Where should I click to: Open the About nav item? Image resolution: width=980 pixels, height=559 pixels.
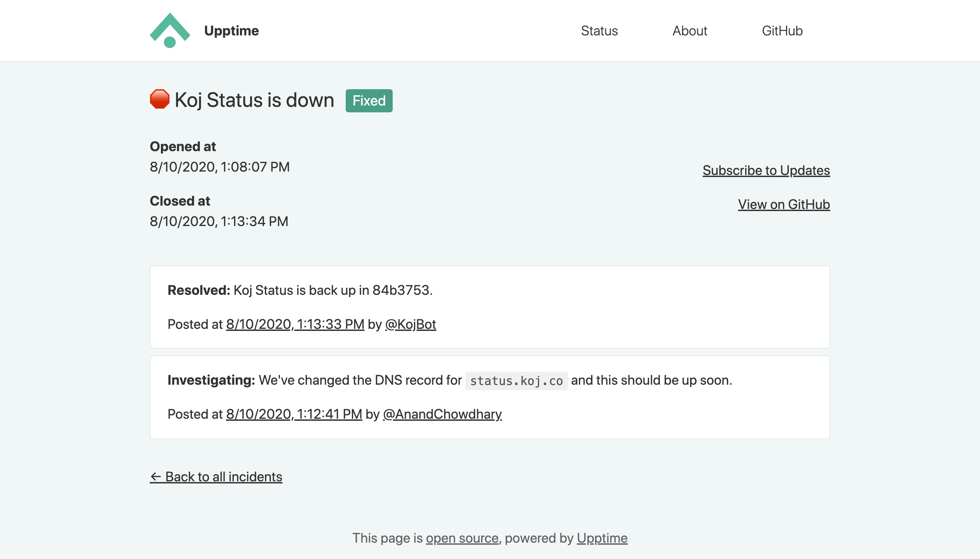[689, 31]
